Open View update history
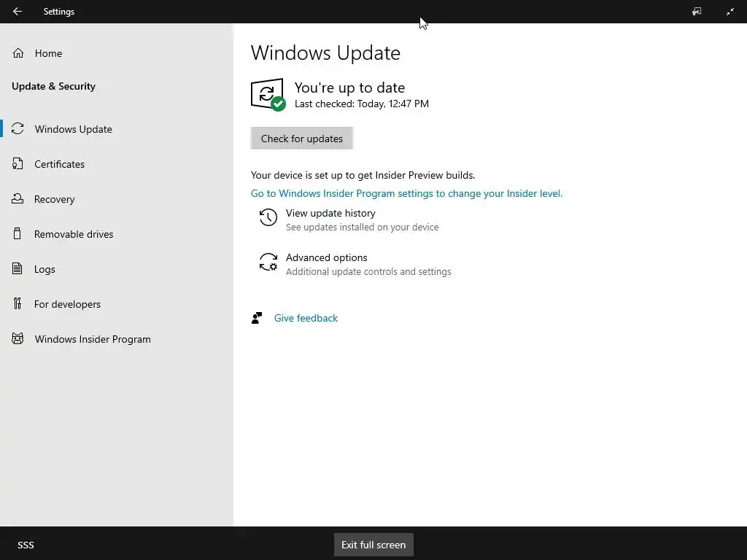This screenshot has width=747, height=560. (x=330, y=213)
